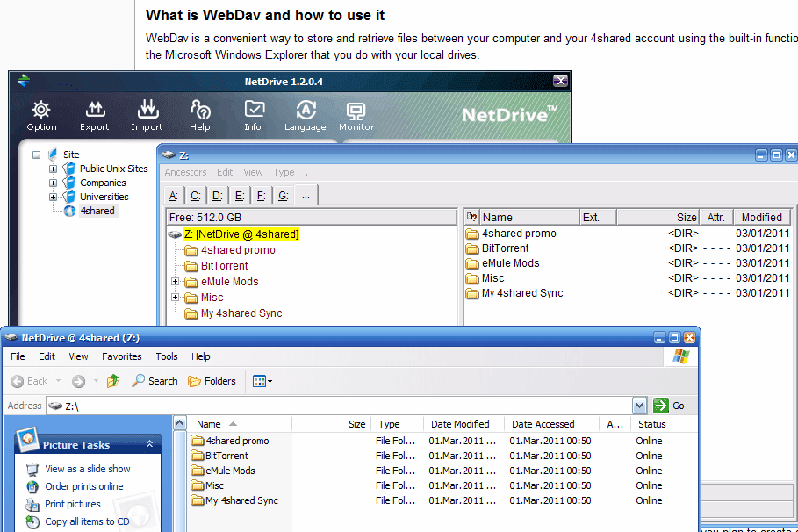
Task: Open the Info icon in NetDrive
Action: tap(254, 110)
